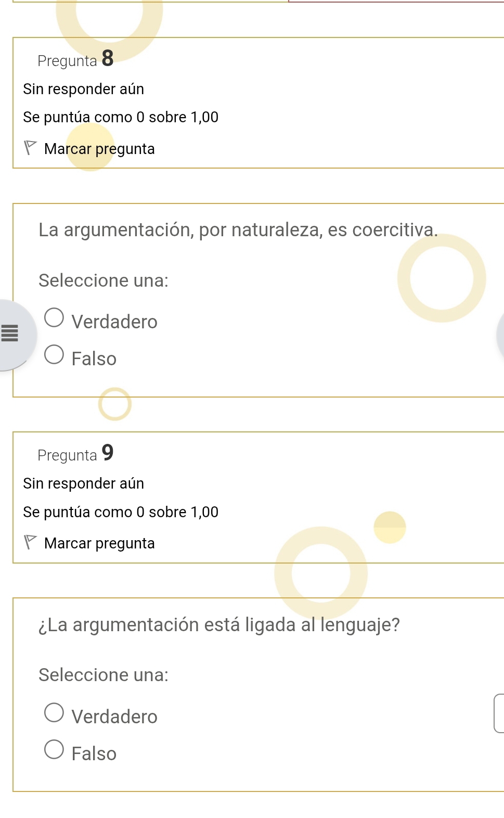Click the Marcar pregunta link under Pregunta 8

99,149
